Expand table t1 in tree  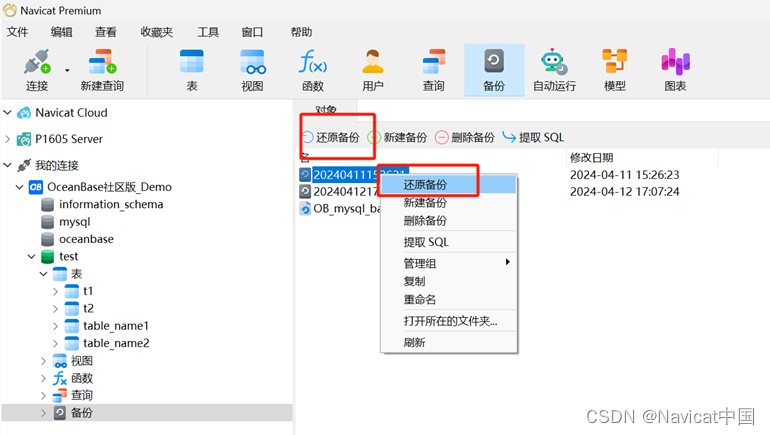55,291
